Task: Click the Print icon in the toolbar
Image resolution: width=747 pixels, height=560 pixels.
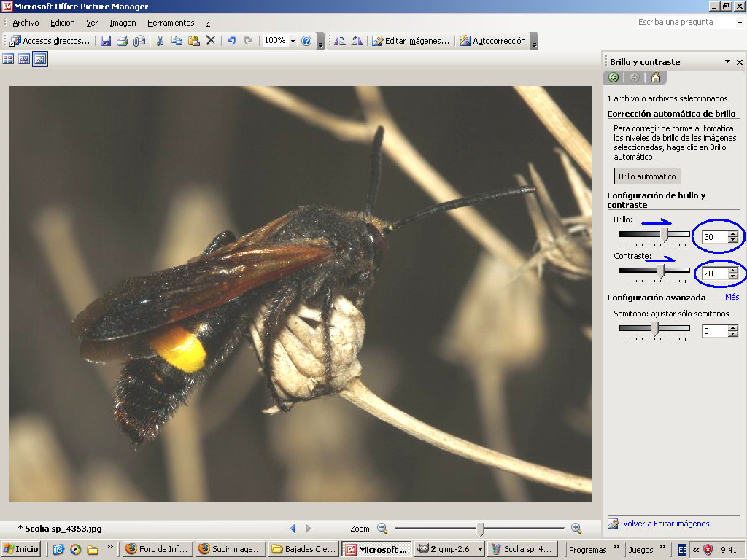Action: click(123, 41)
